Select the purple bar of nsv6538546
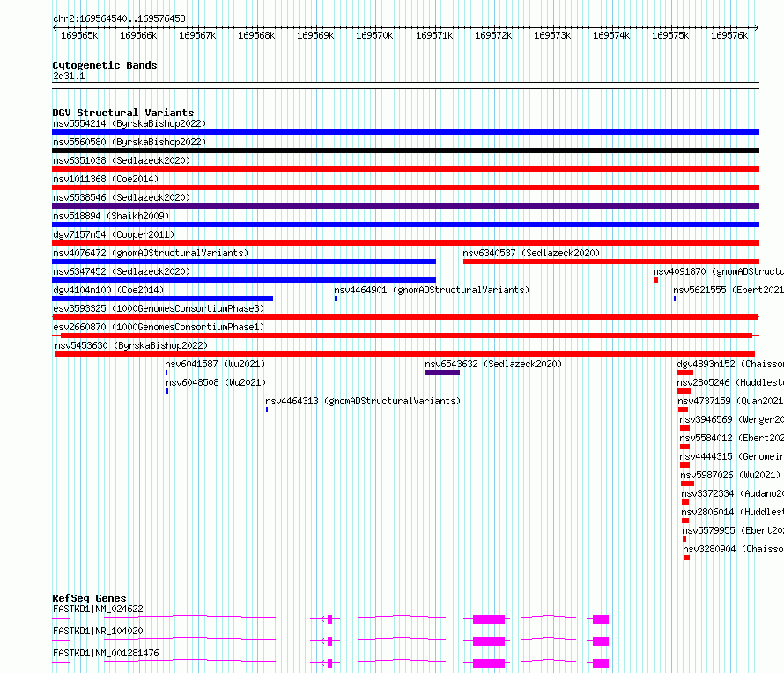This screenshot has width=784, height=673. pos(405,206)
